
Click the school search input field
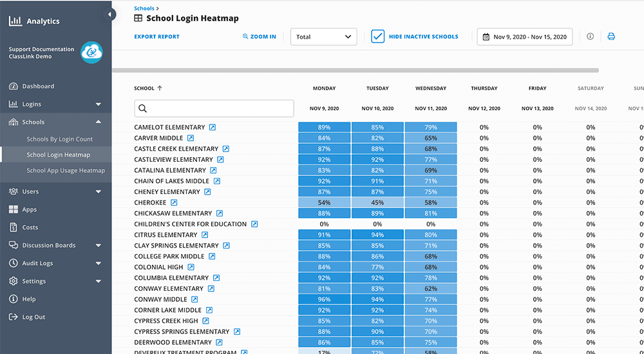tap(214, 108)
